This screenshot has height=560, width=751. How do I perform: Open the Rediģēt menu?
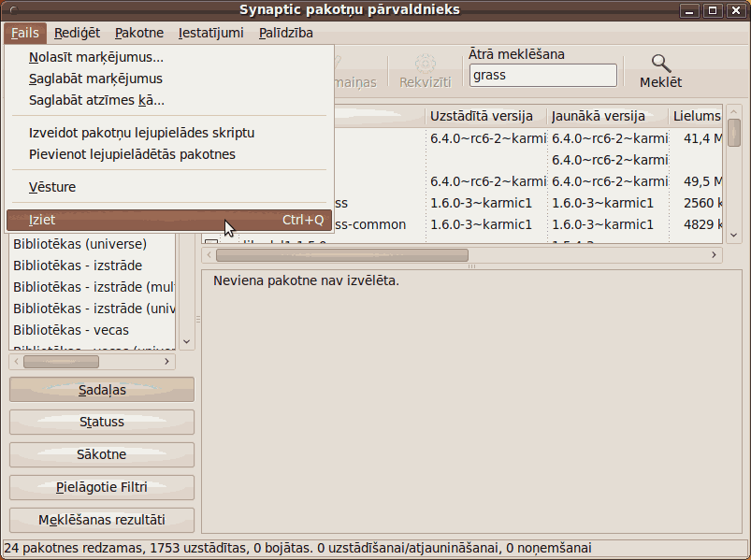[x=77, y=33]
